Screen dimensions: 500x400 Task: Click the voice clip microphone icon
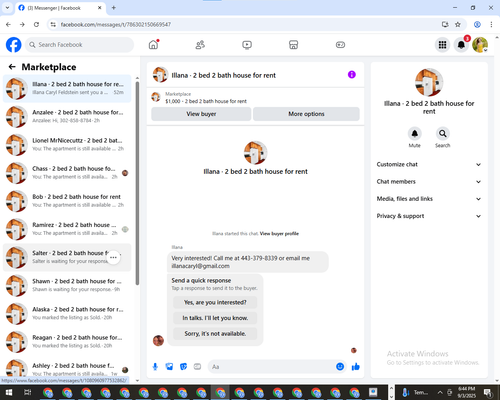click(155, 367)
